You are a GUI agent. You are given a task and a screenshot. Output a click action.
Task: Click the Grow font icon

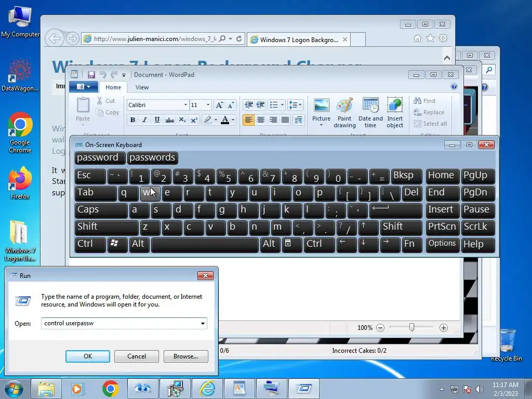click(x=219, y=105)
